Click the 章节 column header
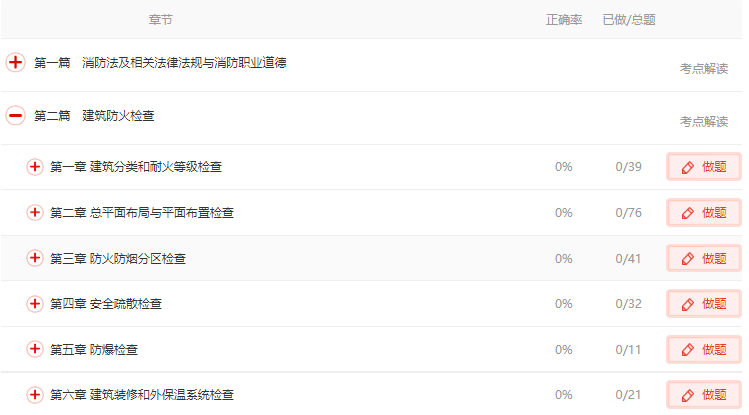The image size is (749, 415). click(x=160, y=20)
